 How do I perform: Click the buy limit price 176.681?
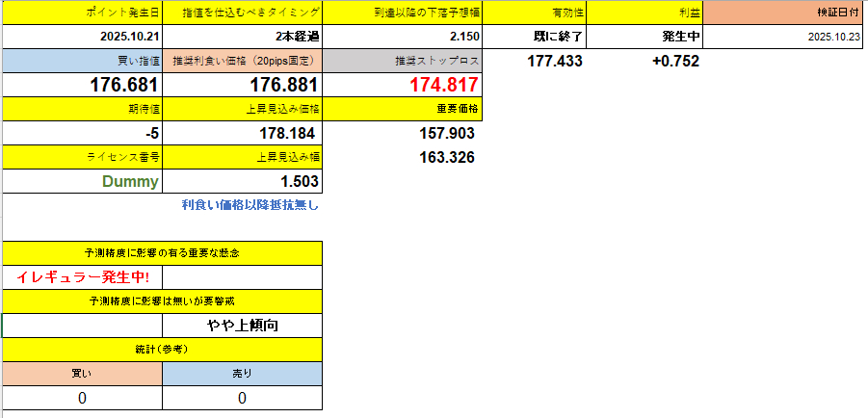pyautogui.click(x=83, y=85)
